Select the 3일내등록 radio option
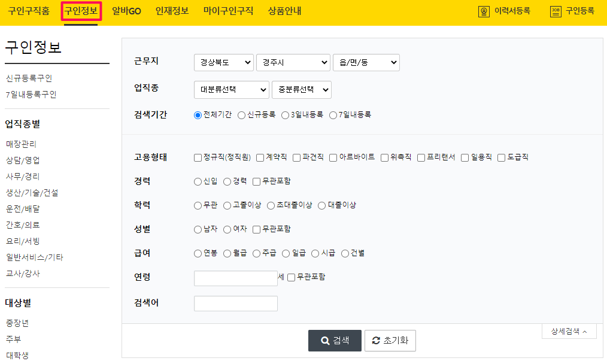Screen dimensions: 607x364 pyautogui.click(x=286, y=116)
